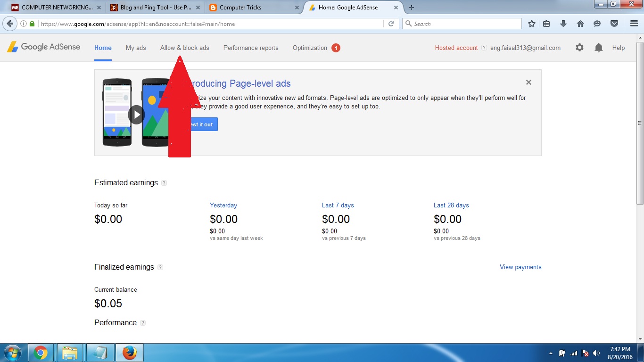The image size is (644, 362).
Task: Reload the page with refresh icon
Action: [391, 24]
